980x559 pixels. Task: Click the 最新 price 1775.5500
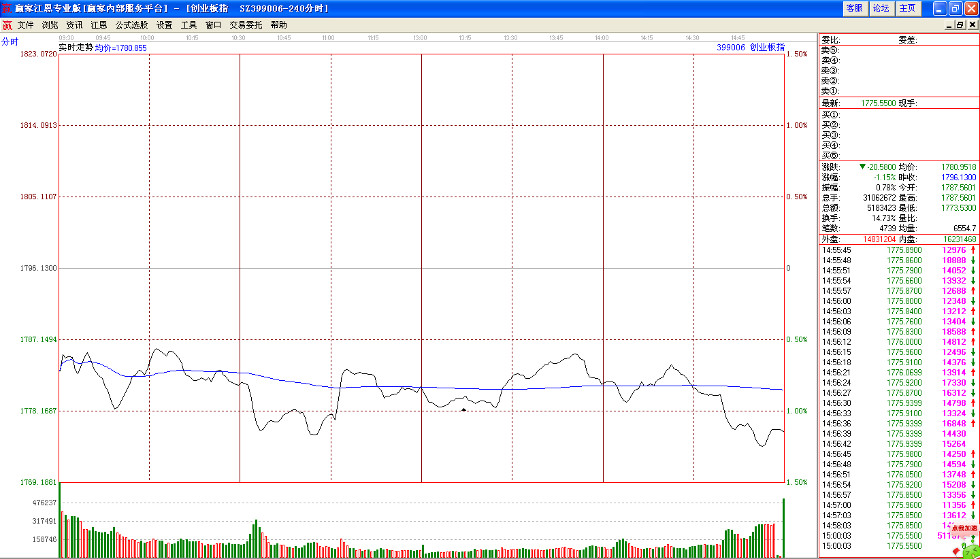pos(878,103)
